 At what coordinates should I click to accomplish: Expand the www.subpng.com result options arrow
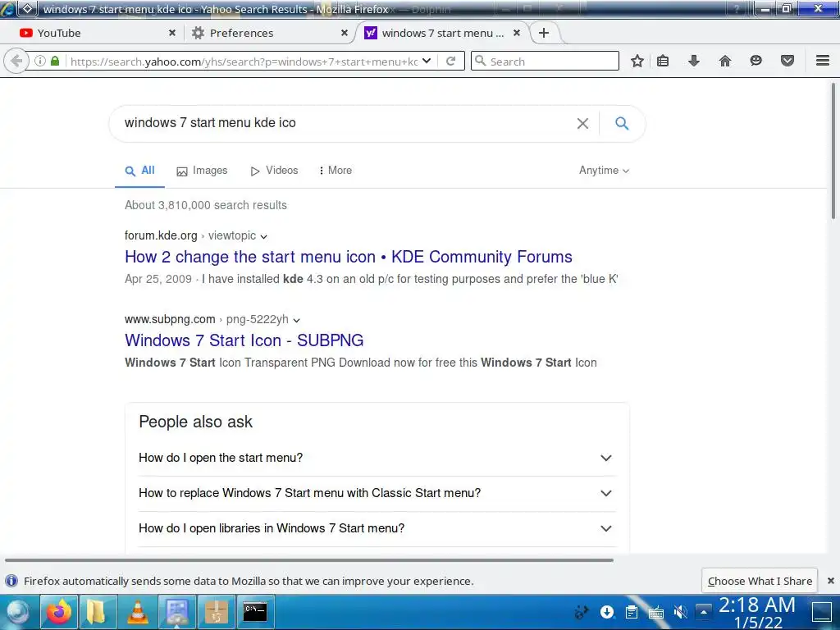click(296, 320)
